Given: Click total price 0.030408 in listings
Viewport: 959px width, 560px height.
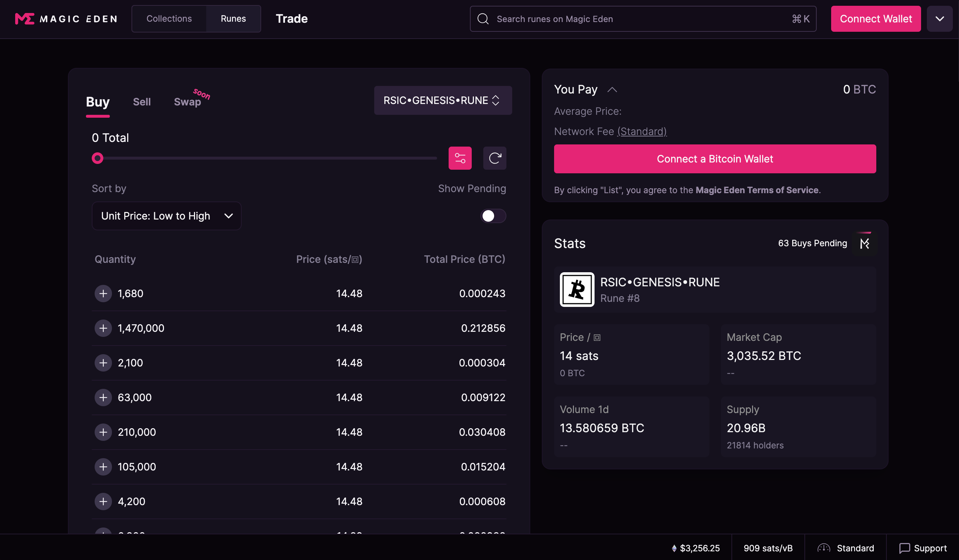Looking at the screenshot, I should (482, 432).
